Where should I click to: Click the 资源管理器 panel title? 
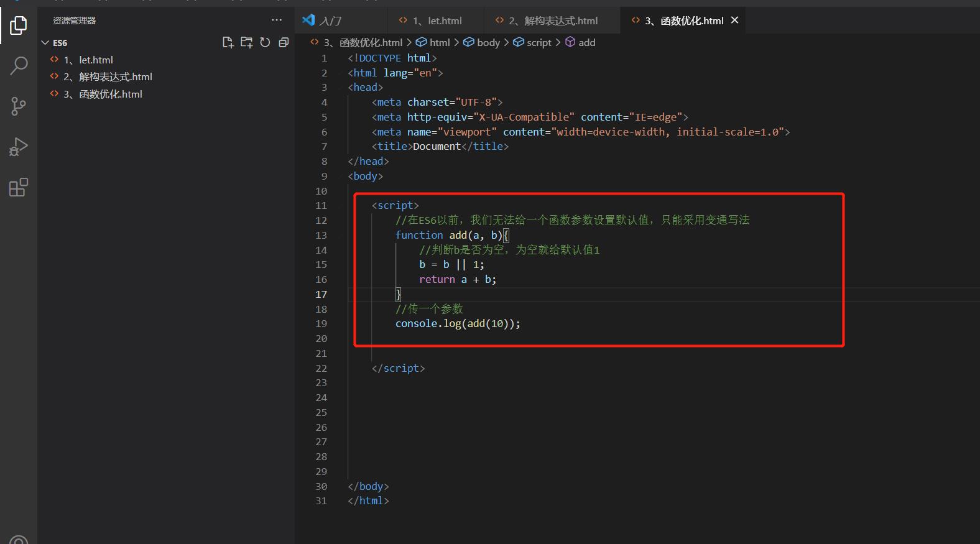(74, 21)
